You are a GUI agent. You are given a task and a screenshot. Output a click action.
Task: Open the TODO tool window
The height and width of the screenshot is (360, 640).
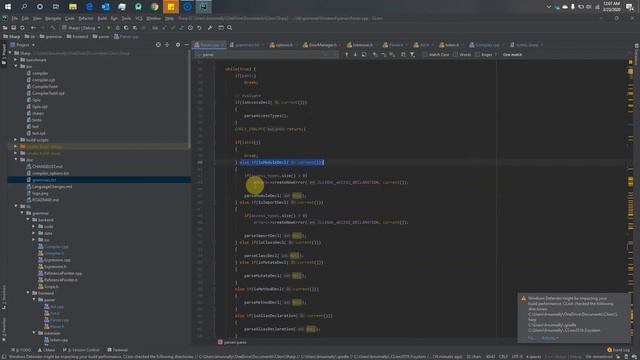click(22, 350)
